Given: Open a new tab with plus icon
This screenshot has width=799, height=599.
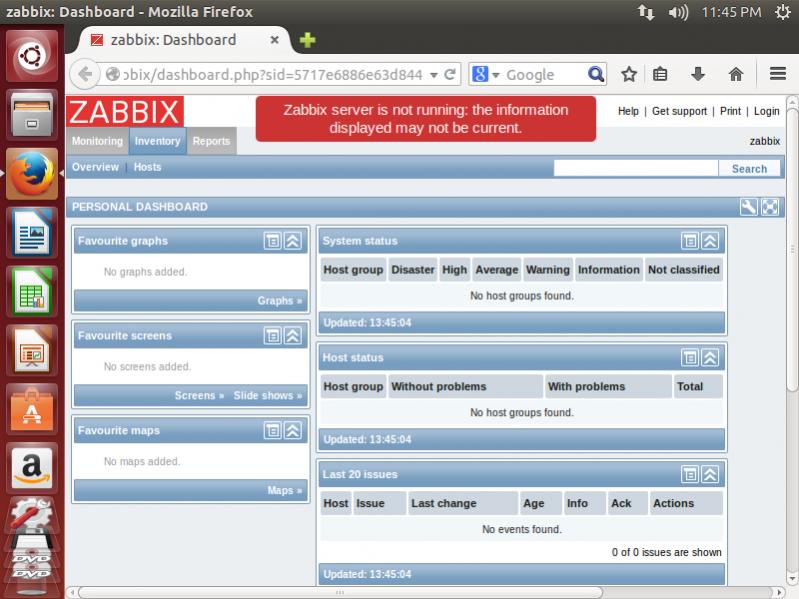Looking at the screenshot, I should 307,40.
